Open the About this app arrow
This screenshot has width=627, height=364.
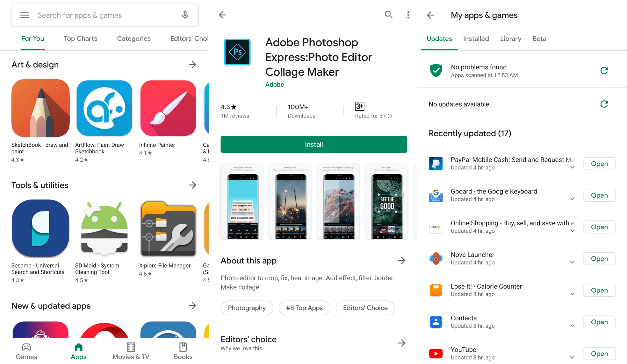pyautogui.click(x=401, y=261)
